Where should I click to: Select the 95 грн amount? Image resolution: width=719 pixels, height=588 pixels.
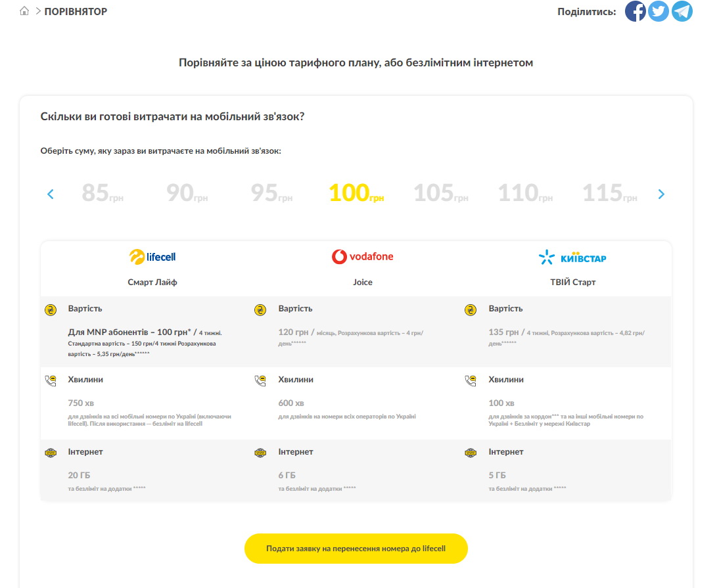click(271, 193)
